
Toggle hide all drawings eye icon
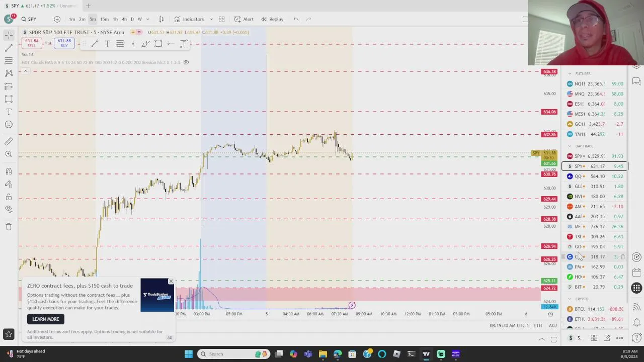[9, 210]
